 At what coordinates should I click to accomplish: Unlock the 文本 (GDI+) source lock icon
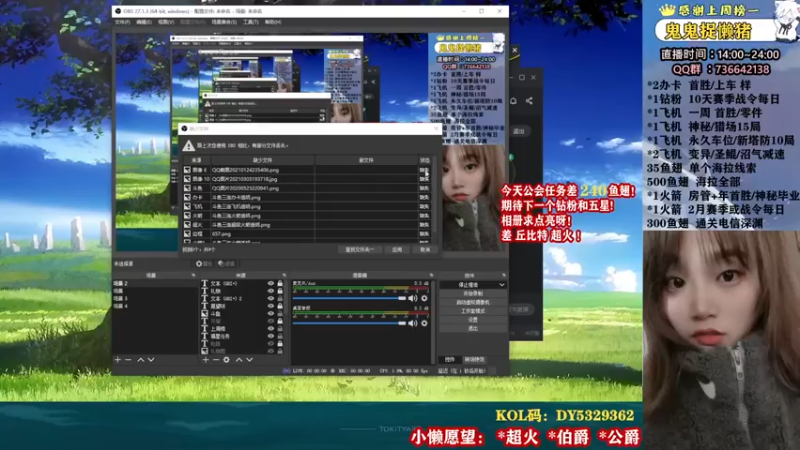coord(280,283)
